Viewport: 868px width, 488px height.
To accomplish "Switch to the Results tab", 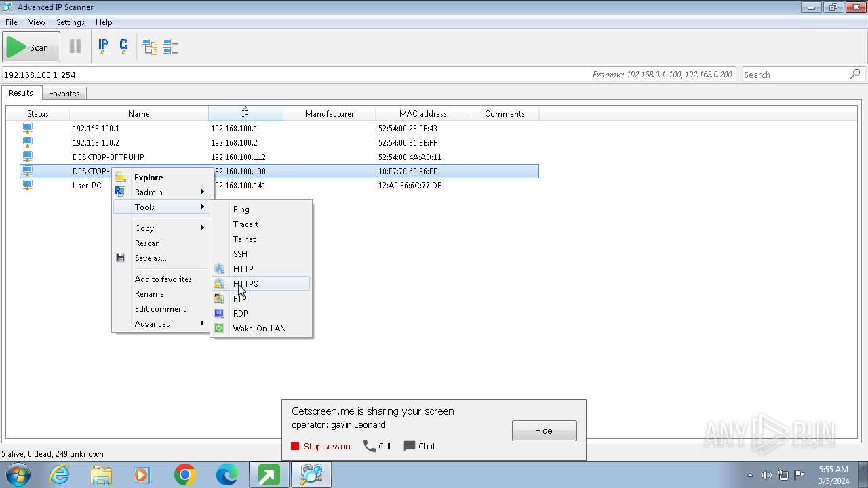I will (21, 93).
